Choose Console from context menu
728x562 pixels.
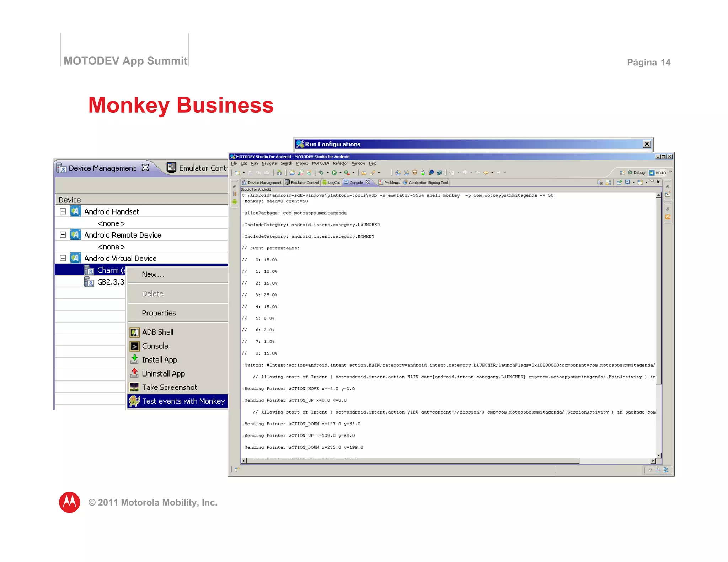[178, 346]
